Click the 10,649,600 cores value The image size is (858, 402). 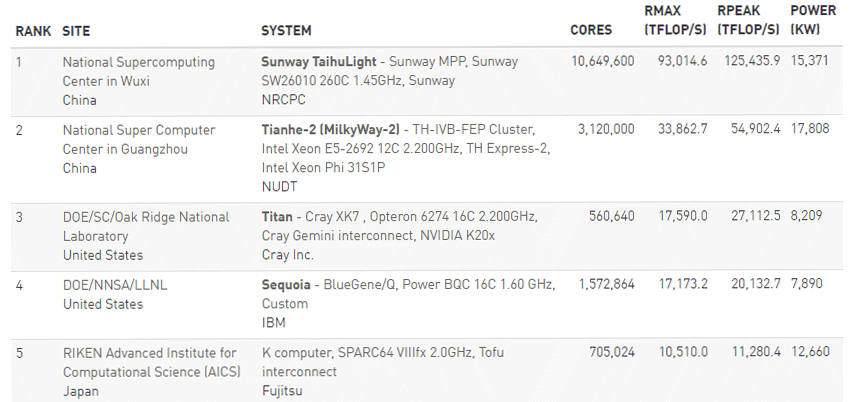602,62
